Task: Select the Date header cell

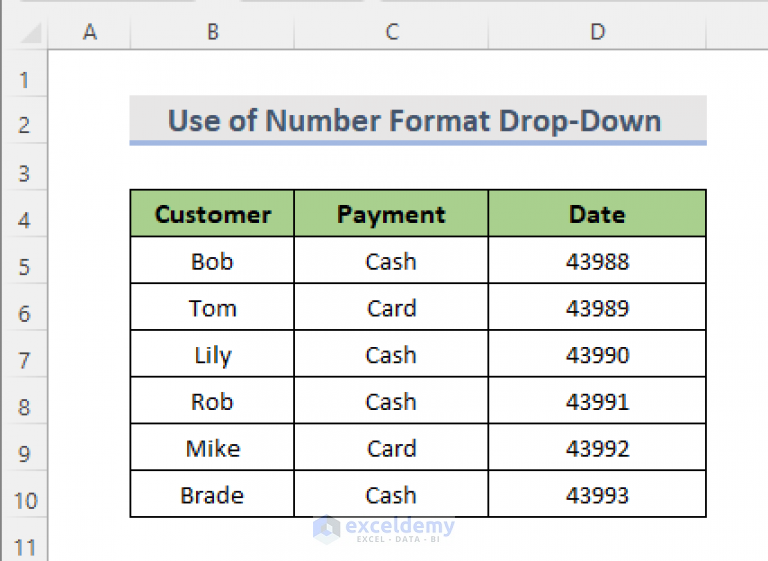Action: pos(597,214)
